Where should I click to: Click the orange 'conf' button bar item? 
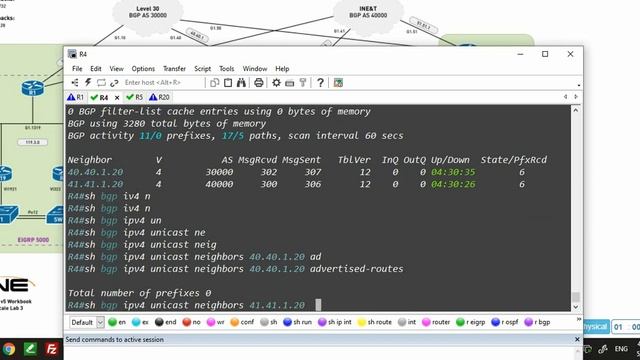(242, 322)
